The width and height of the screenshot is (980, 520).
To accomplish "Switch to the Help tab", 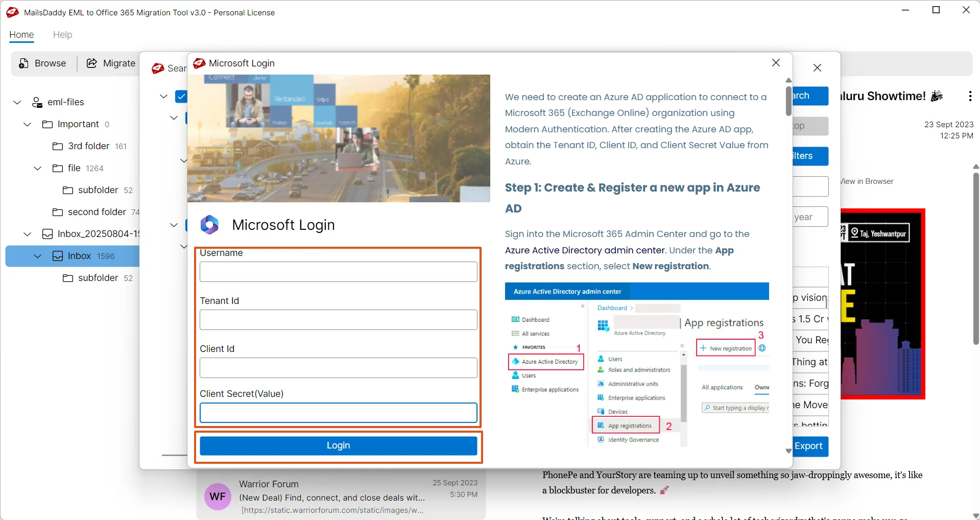I will (x=62, y=35).
